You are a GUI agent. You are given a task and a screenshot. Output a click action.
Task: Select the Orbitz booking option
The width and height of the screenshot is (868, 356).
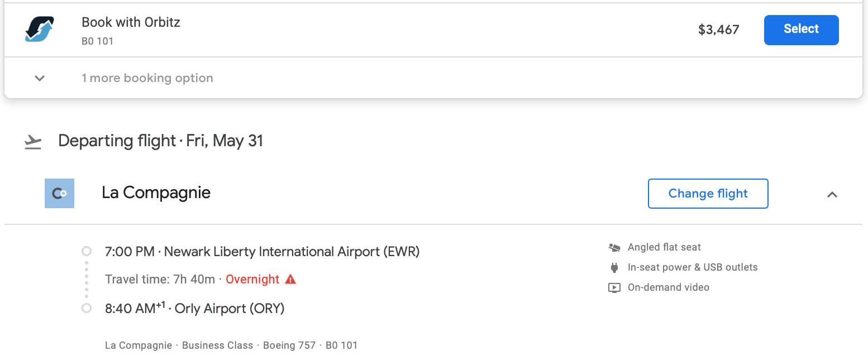(801, 30)
